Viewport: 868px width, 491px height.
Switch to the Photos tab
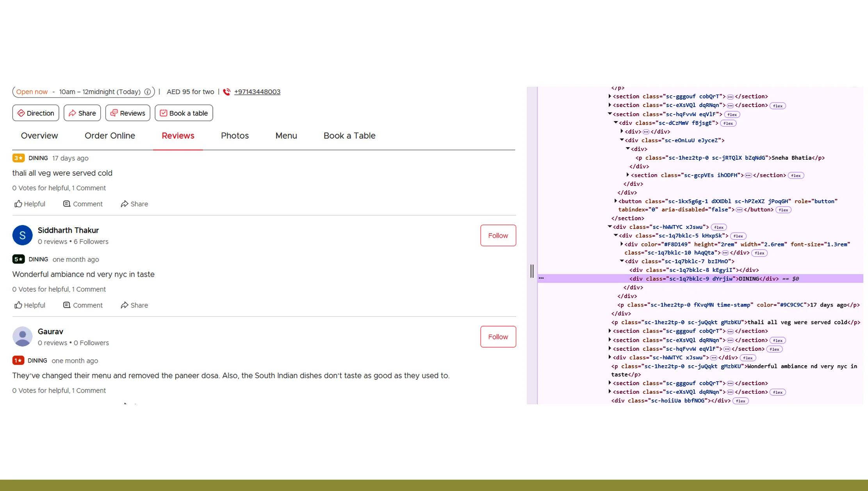[235, 136]
